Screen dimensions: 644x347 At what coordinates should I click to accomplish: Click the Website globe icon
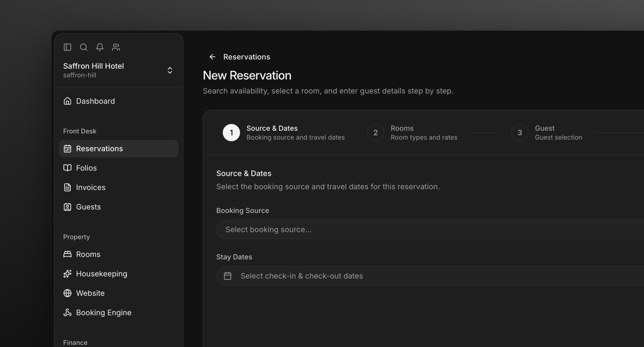67,293
